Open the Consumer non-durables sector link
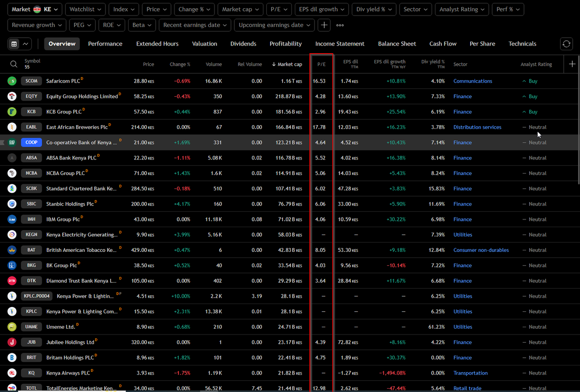This screenshot has width=580, height=392. point(481,250)
